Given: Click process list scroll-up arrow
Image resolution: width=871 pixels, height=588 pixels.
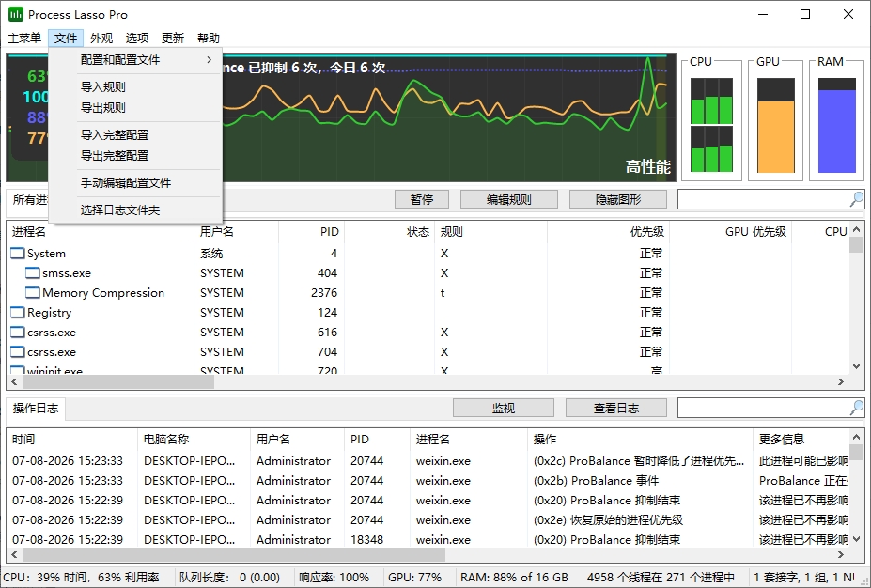Looking at the screenshot, I should point(857,229).
